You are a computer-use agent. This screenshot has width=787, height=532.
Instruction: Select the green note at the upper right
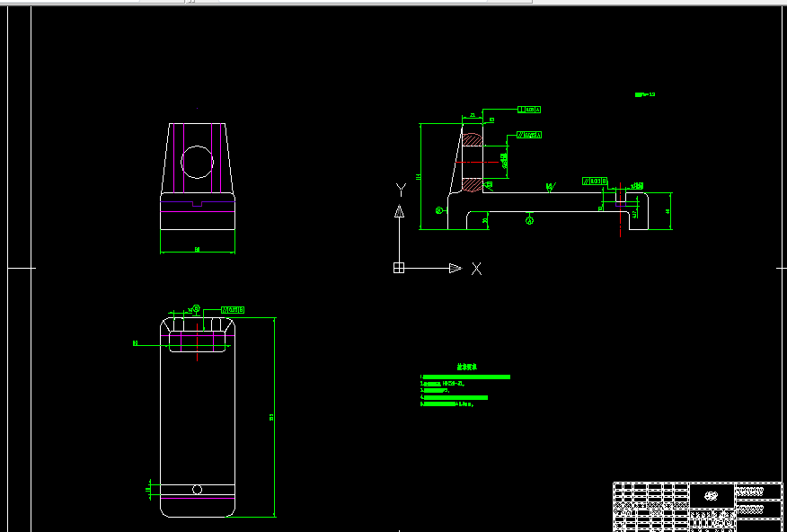(645, 94)
